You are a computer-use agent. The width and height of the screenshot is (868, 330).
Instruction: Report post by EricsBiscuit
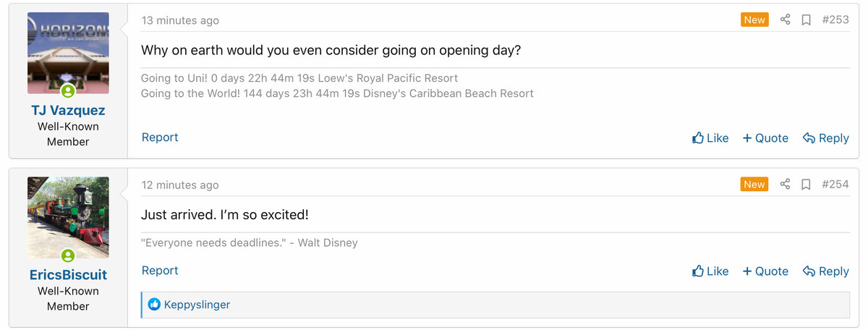(160, 271)
